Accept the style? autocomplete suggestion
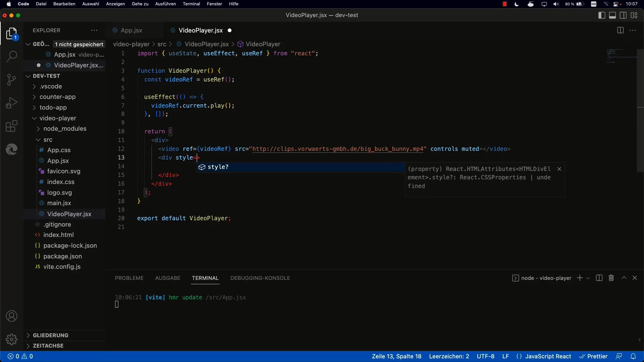This screenshot has width=644, height=362. click(x=301, y=167)
